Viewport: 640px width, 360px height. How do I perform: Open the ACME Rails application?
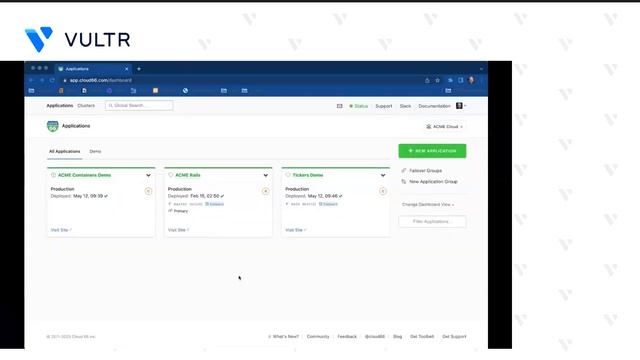pyautogui.click(x=188, y=175)
